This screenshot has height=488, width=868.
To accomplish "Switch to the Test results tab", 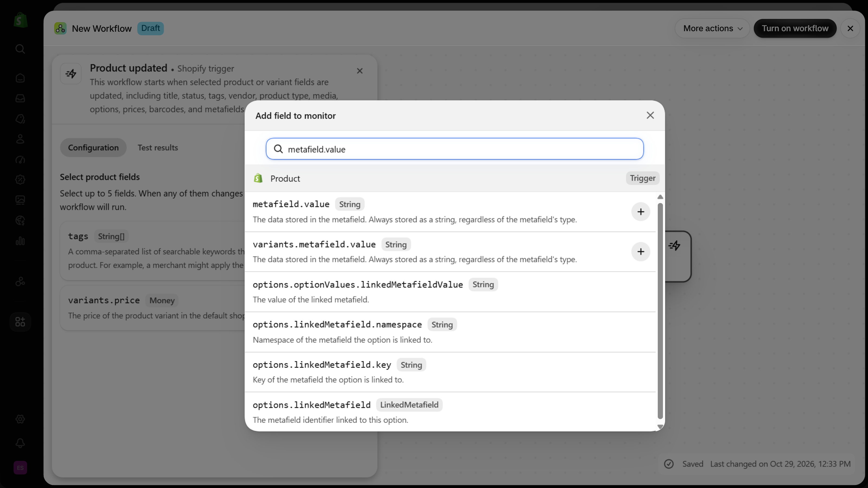I will click(158, 147).
